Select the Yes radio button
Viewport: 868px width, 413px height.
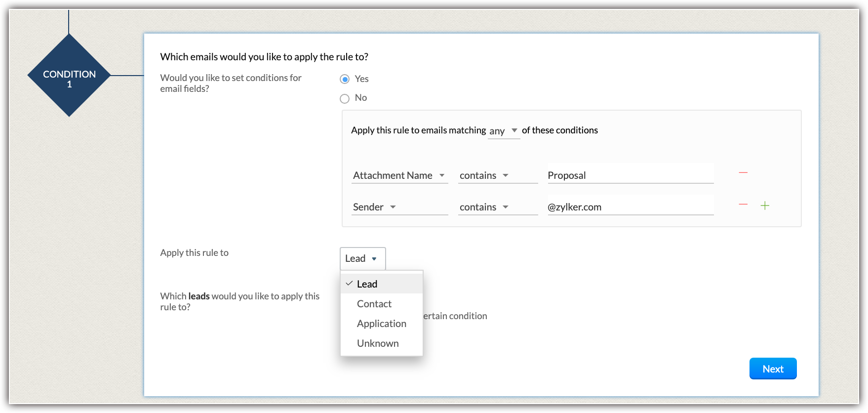click(x=345, y=79)
